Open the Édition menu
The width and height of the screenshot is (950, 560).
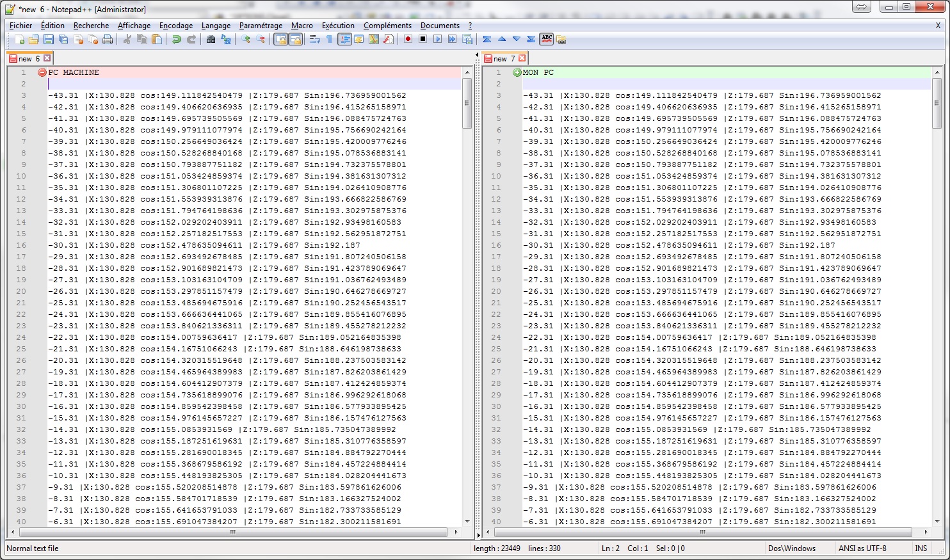coord(52,26)
